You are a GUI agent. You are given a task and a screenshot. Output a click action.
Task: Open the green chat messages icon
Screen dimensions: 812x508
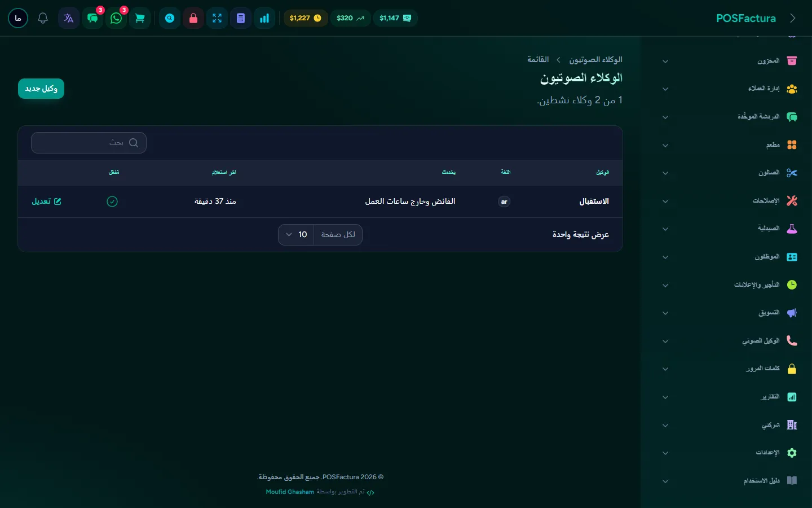(x=92, y=18)
